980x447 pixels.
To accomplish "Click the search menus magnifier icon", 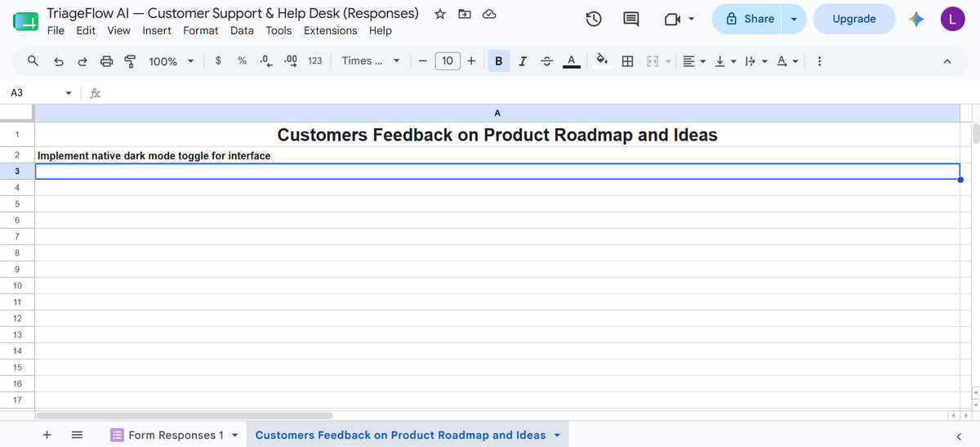I will point(33,60).
